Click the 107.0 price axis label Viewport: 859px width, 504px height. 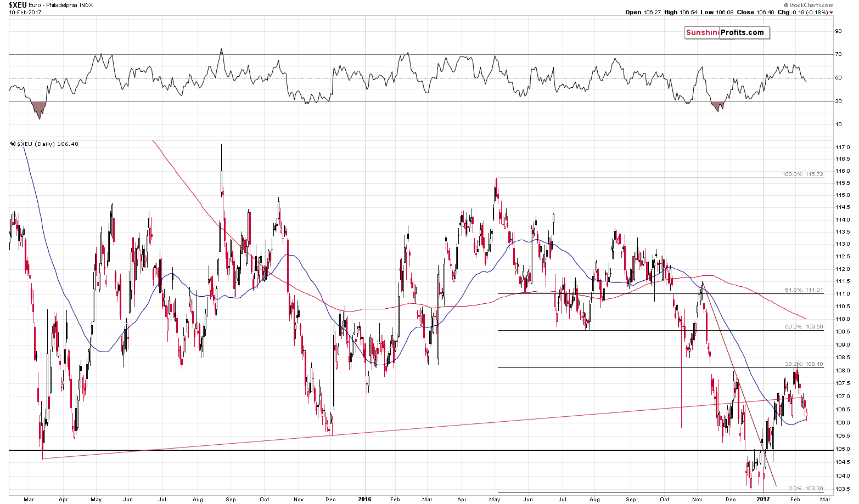pos(843,397)
